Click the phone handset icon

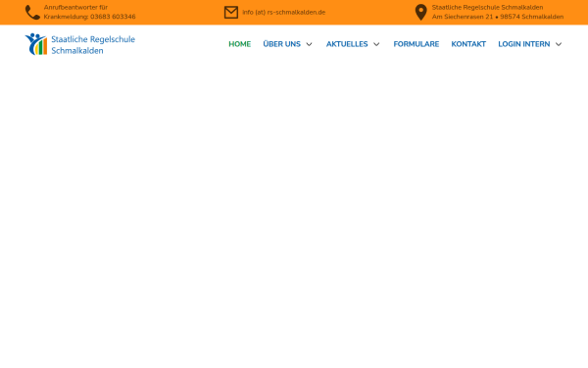pyautogui.click(x=32, y=13)
